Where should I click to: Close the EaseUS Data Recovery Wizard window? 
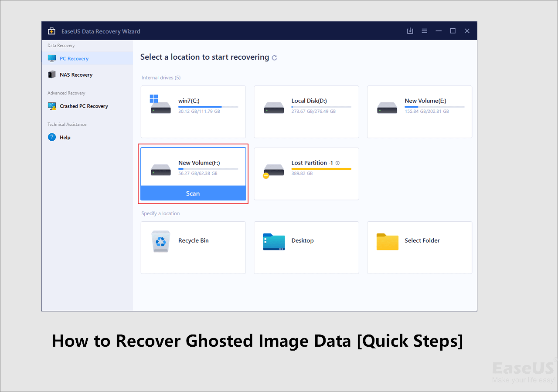(x=467, y=31)
